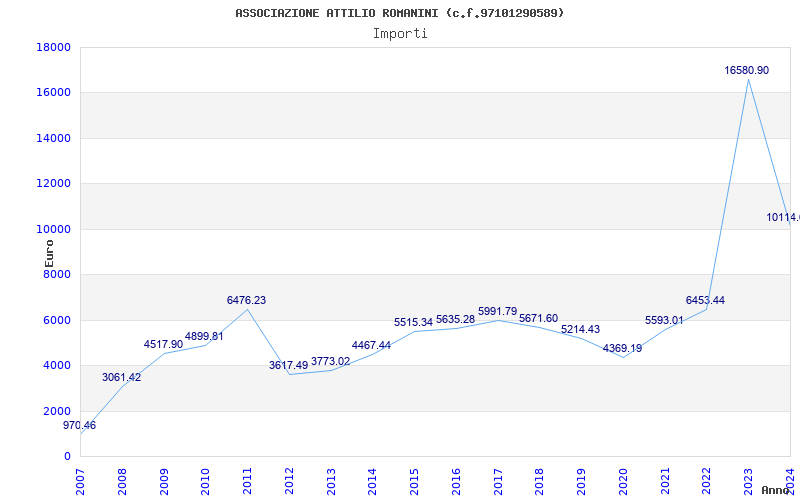
Task: Click the 2015 x-axis year label
Action: [x=414, y=482]
